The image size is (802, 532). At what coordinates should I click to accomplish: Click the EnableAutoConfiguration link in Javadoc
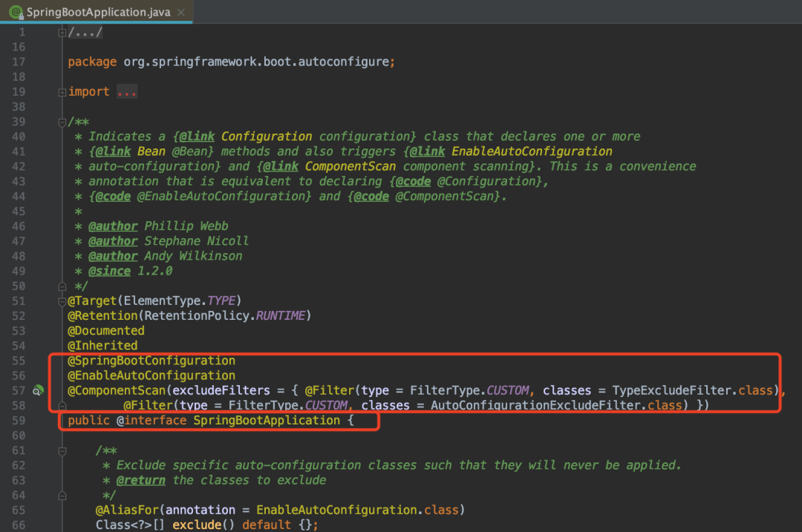click(x=532, y=151)
